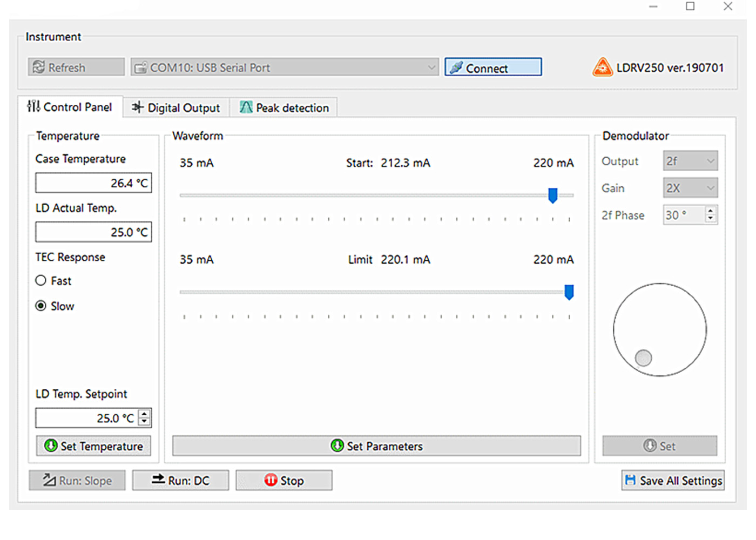Image resolution: width=756 pixels, height=540 pixels.
Task: Open the Peak detection tab
Action: (284, 107)
